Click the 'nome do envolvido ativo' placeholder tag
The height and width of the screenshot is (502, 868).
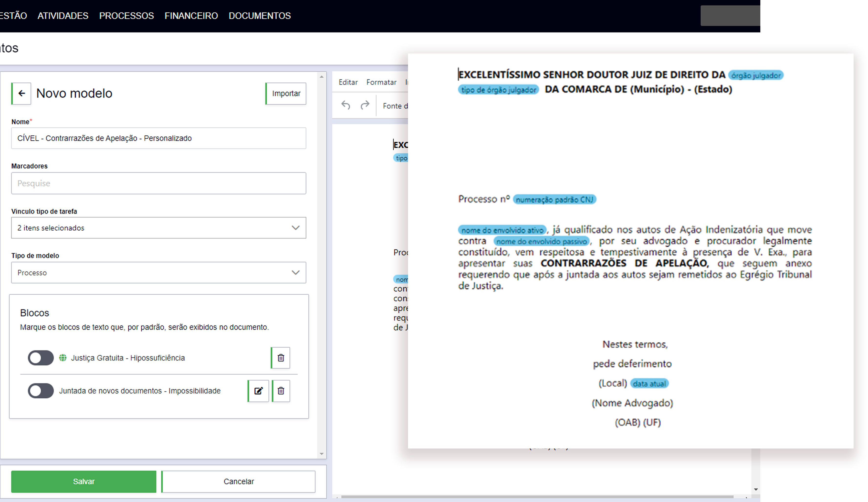(502, 230)
